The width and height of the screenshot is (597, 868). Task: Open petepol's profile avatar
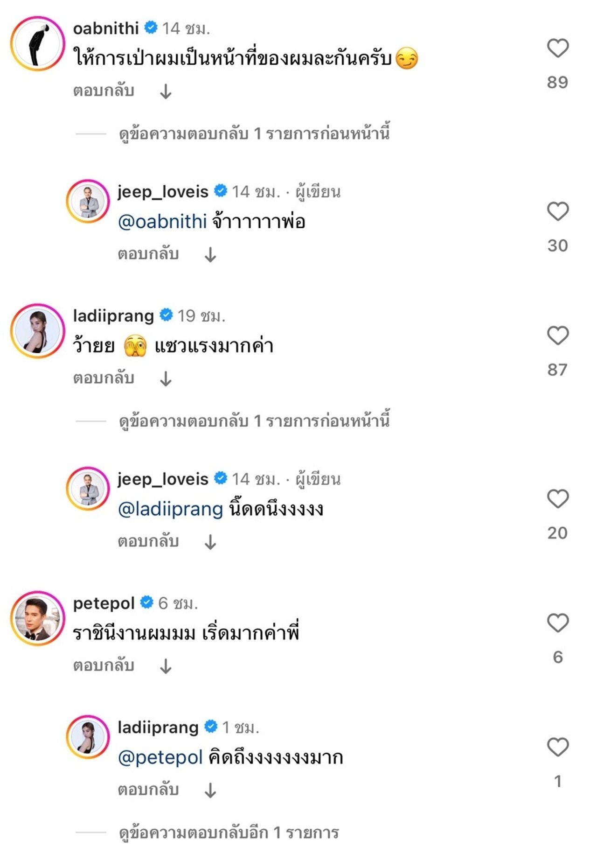tap(38, 618)
